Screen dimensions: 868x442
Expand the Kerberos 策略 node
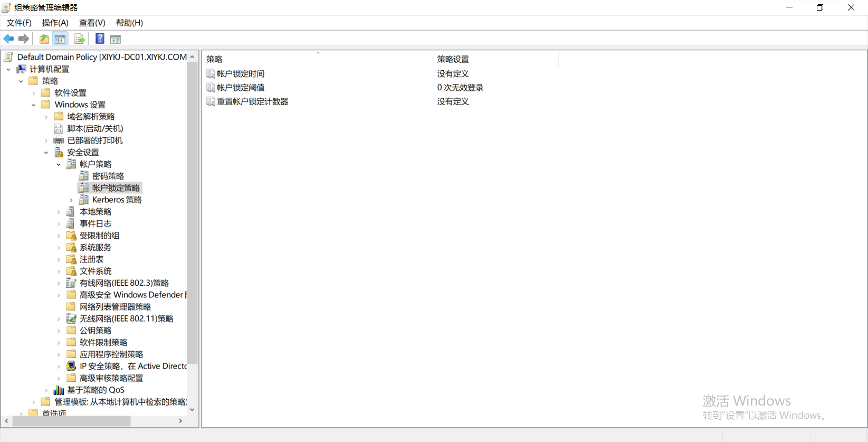click(x=71, y=200)
